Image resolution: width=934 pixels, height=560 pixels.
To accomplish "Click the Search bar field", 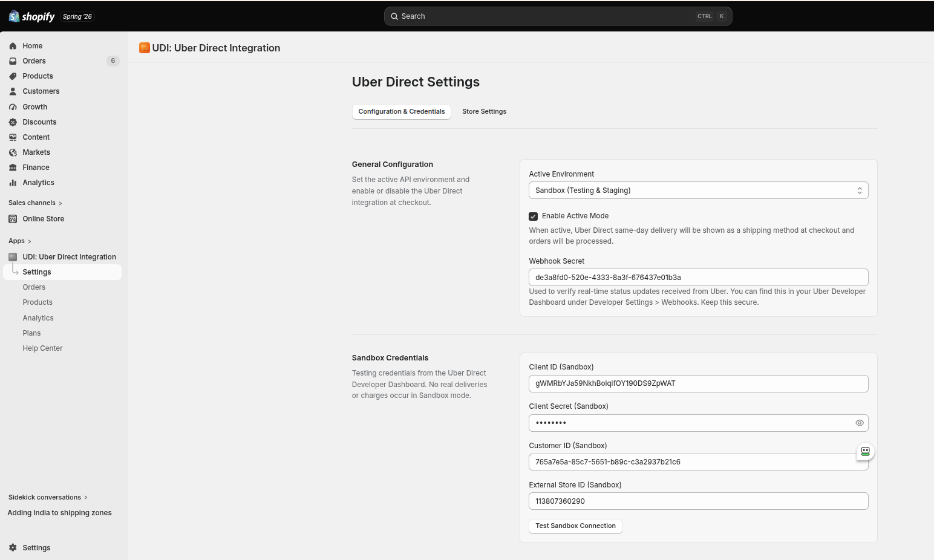I will pyautogui.click(x=558, y=16).
